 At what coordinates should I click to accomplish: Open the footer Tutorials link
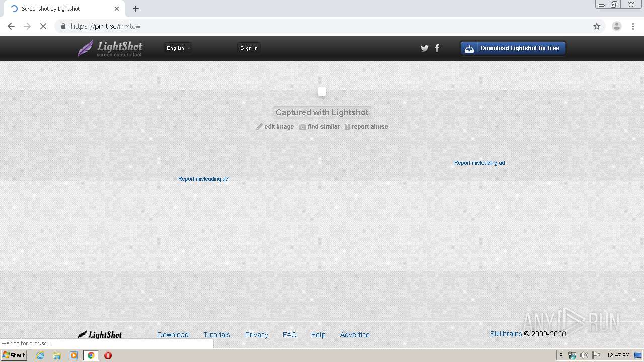pyautogui.click(x=217, y=335)
